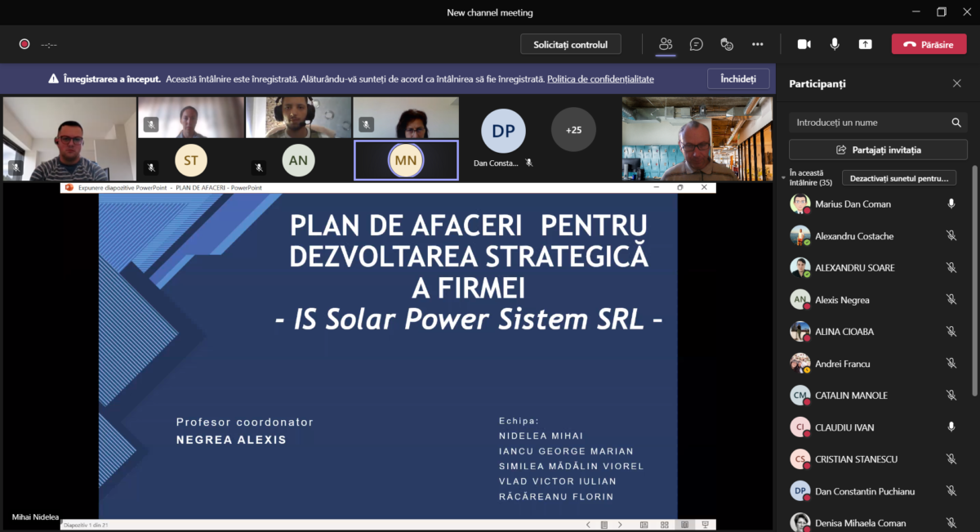Open the Politica de confidențialitate link
This screenshot has width=980, height=532.
[x=600, y=79]
